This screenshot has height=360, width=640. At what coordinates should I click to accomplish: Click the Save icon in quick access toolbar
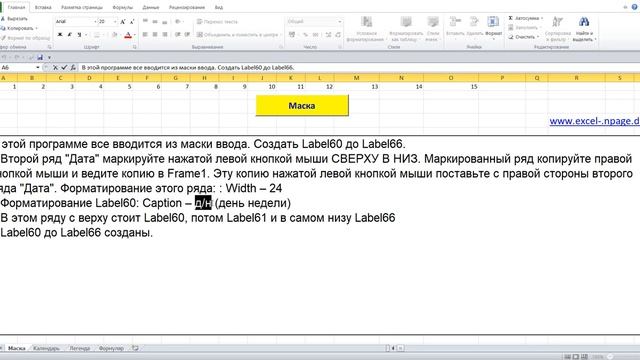click(40, 58)
